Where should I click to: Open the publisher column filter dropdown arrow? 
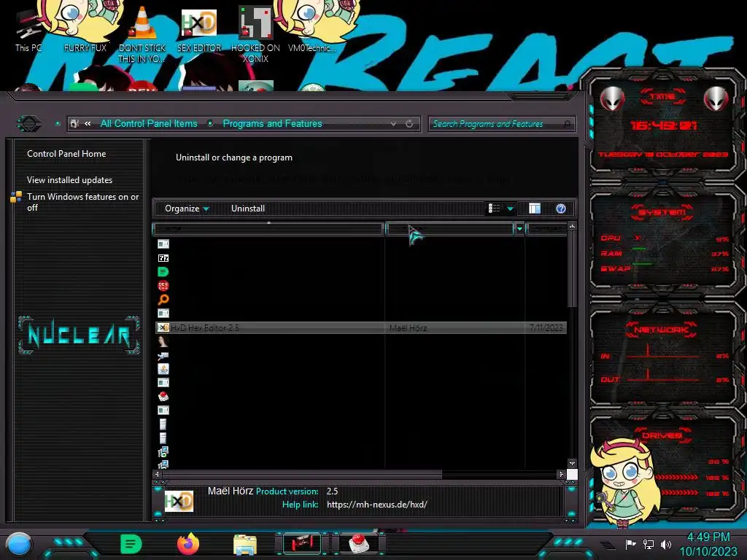[x=519, y=229]
